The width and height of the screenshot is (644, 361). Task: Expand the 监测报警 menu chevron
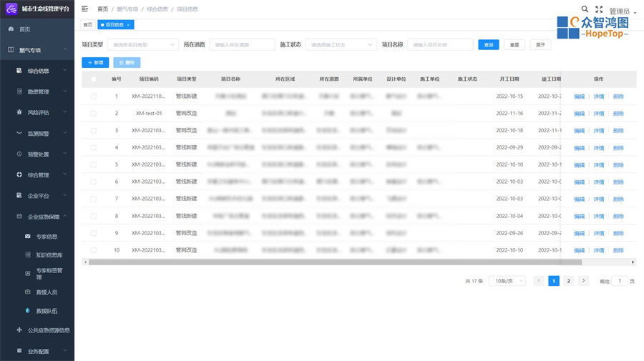[x=65, y=132]
